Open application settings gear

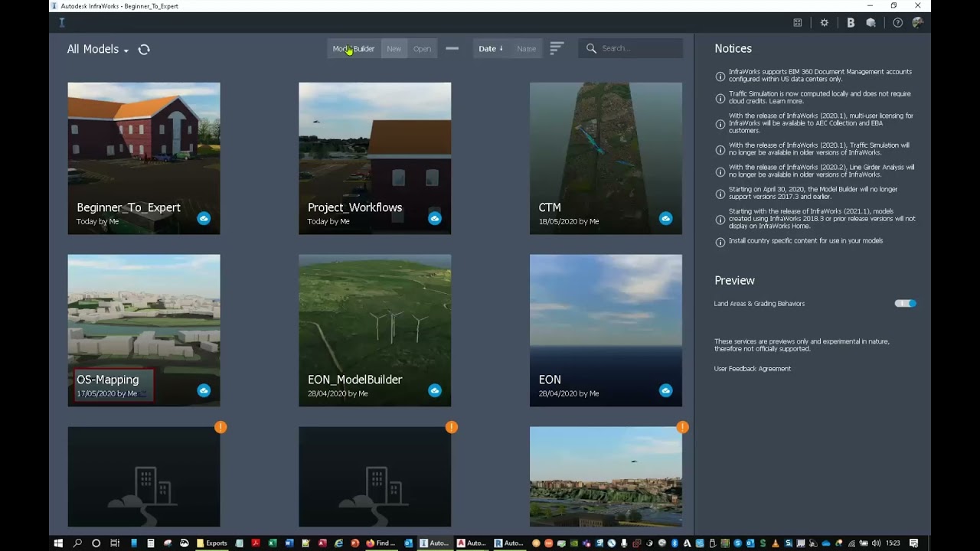(x=825, y=23)
